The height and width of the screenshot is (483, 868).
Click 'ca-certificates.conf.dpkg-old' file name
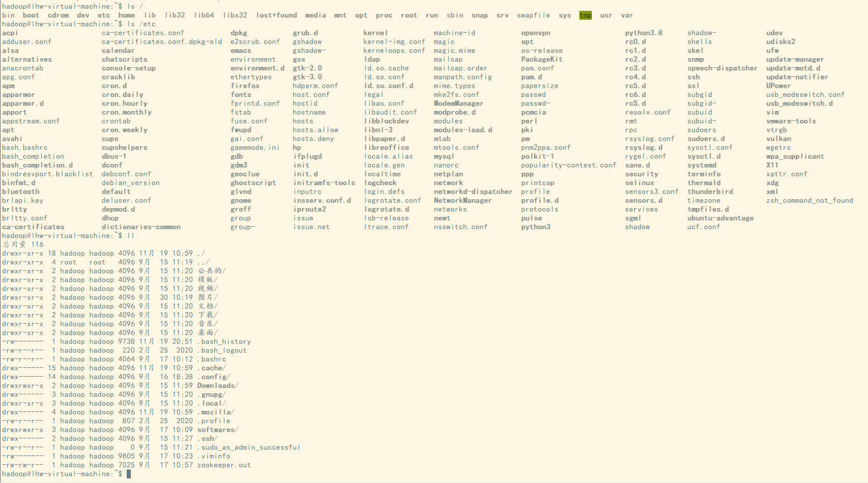[x=162, y=42]
